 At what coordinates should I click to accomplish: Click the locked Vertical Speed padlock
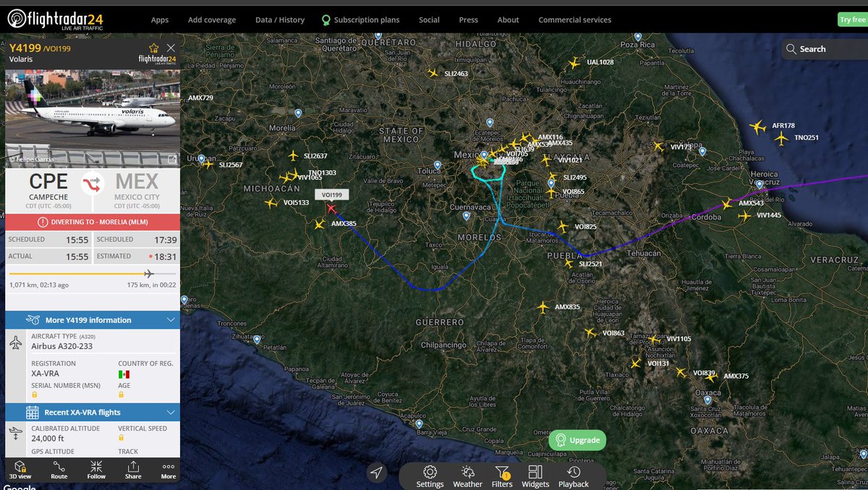coord(122,438)
